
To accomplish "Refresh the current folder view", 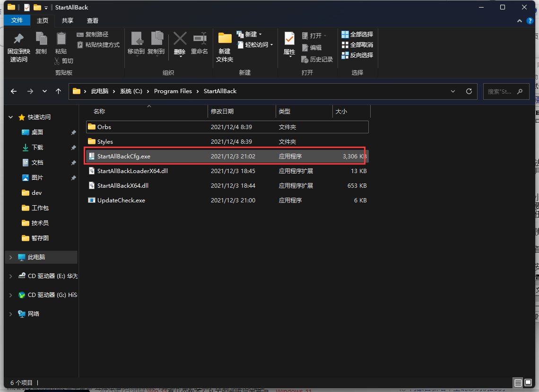I will coord(469,91).
